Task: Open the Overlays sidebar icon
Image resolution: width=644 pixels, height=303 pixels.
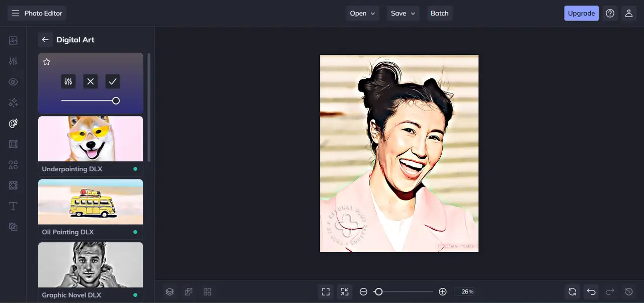Action: [x=13, y=185]
